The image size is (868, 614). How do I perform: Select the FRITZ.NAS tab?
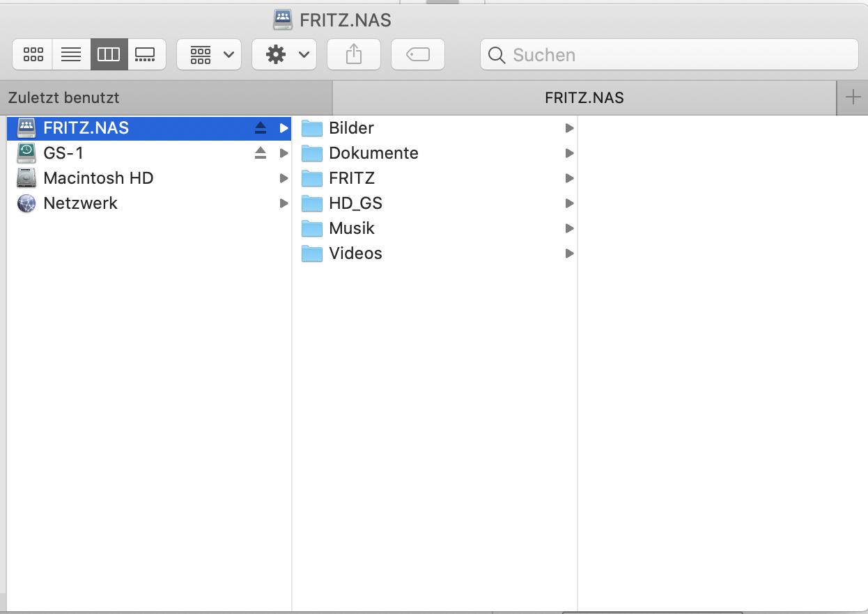click(584, 98)
